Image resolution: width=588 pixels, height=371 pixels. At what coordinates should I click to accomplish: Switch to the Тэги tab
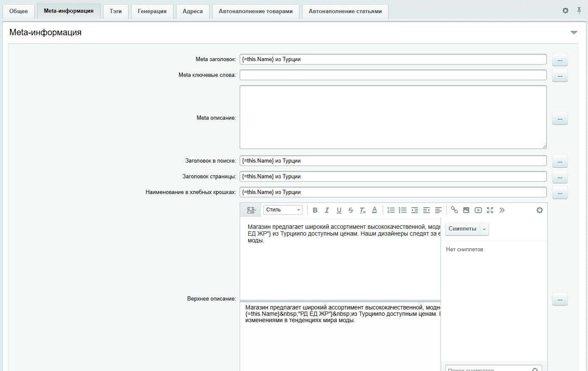click(x=115, y=11)
